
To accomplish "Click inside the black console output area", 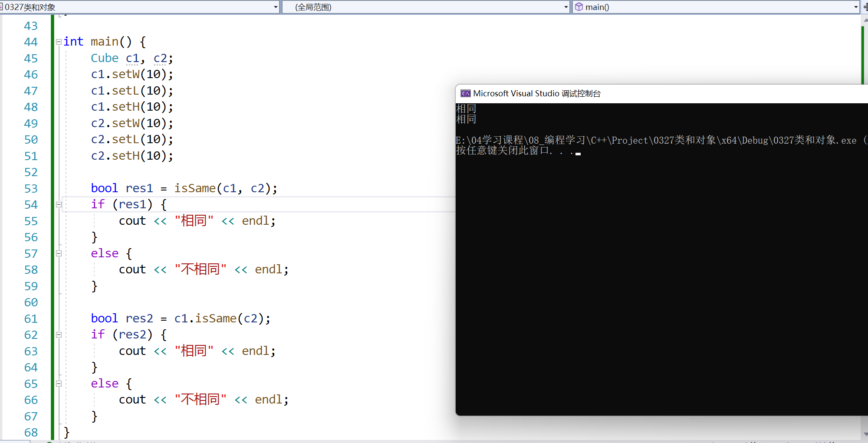I will (651, 282).
